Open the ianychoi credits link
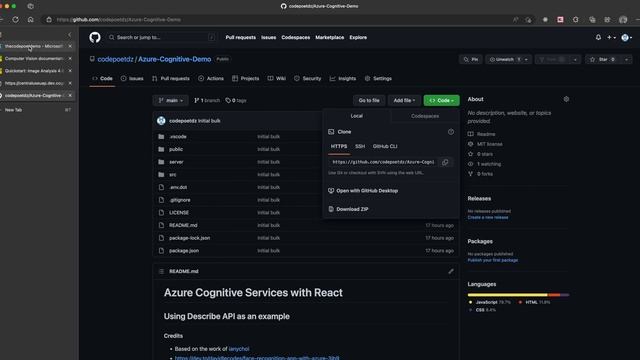640x360 pixels. [239, 349]
